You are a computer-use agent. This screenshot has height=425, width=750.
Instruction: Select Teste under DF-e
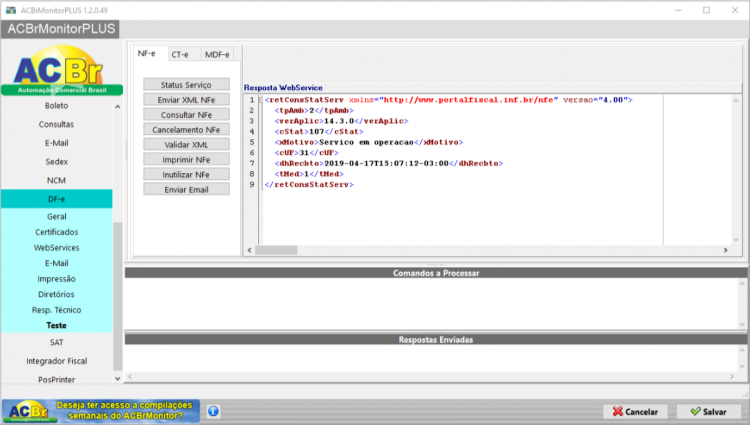pos(56,325)
